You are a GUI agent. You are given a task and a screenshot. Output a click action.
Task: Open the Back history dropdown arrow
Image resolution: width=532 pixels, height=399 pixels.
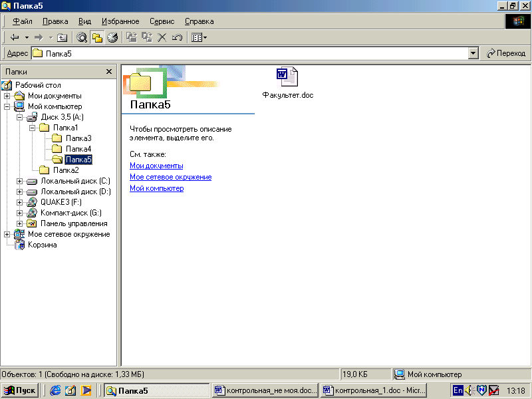(x=27, y=37)
